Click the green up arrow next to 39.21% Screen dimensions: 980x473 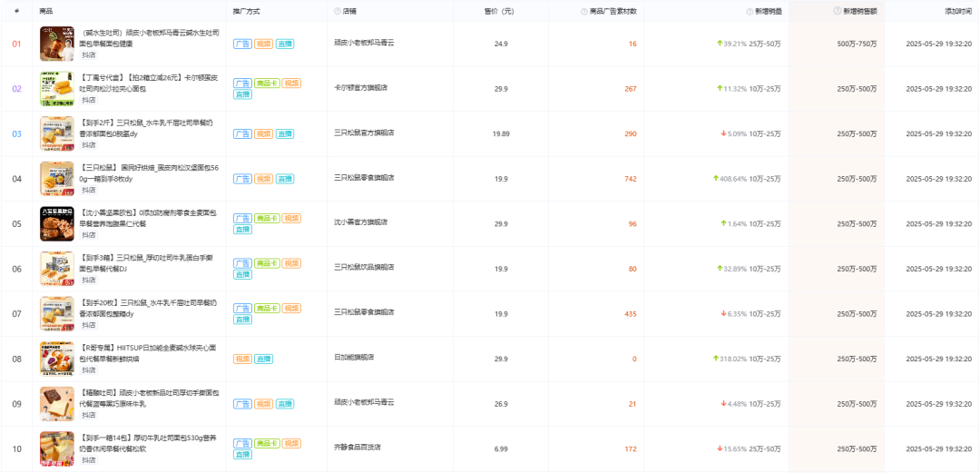click(x=720, y=44)
